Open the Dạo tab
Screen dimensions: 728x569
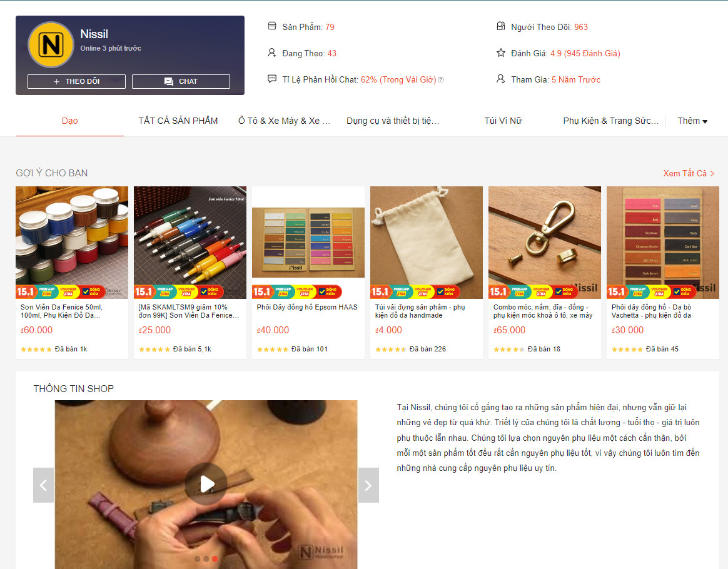69,121
